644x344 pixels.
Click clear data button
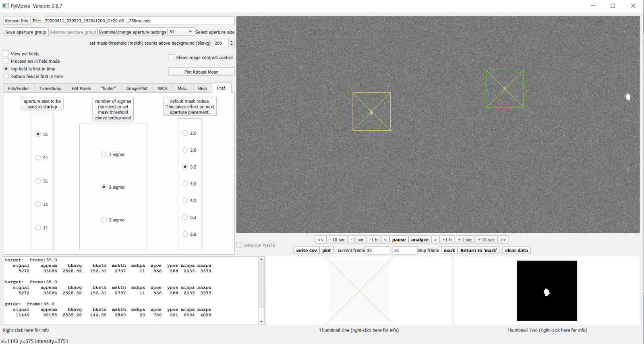click(516, 250)
